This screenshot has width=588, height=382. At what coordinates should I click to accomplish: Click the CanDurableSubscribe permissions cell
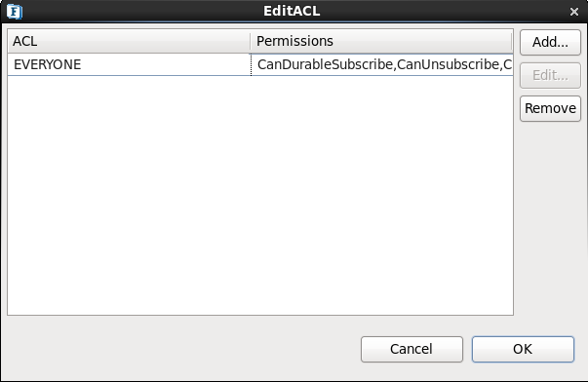coord(381,64)
